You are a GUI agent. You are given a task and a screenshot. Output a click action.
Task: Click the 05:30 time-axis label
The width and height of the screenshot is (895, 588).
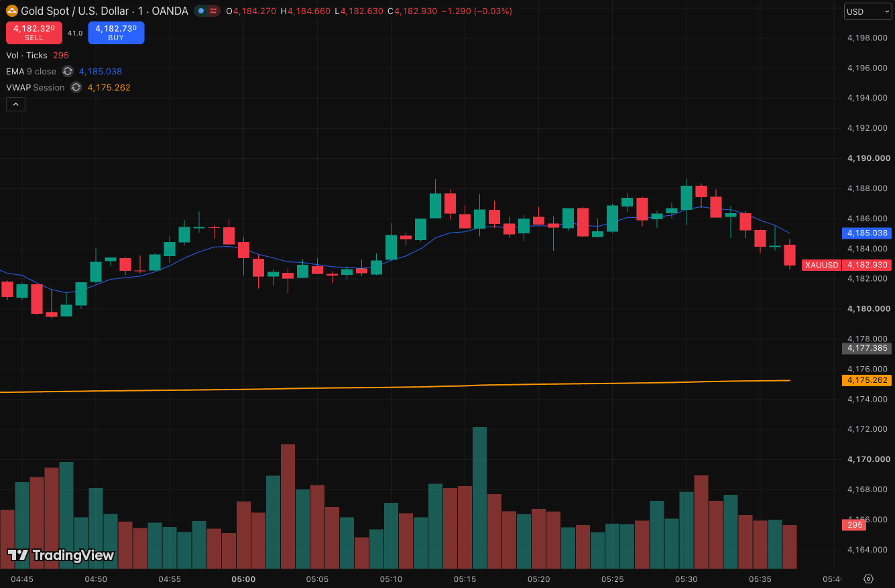687,579
